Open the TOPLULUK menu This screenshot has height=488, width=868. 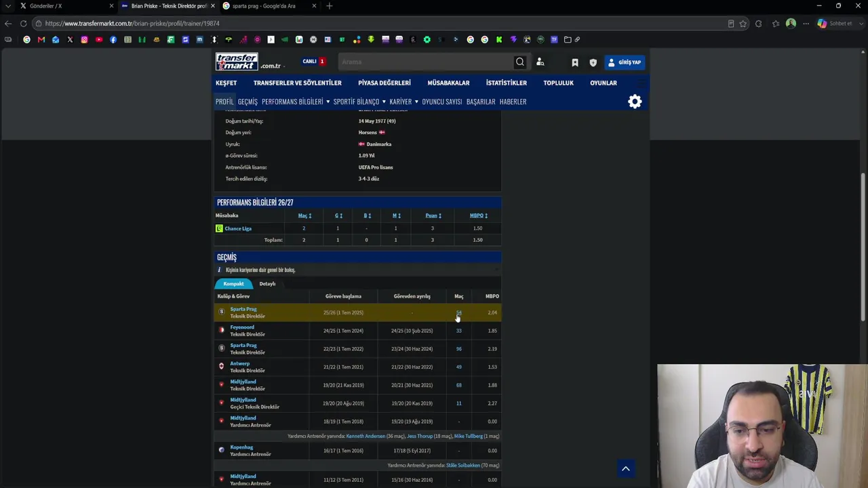pos(558,83)
